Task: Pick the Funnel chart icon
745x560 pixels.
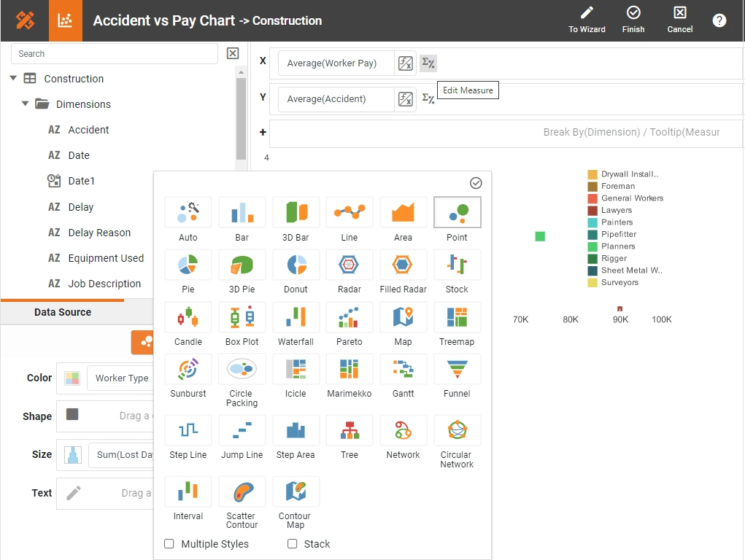Action: (457, 368)
